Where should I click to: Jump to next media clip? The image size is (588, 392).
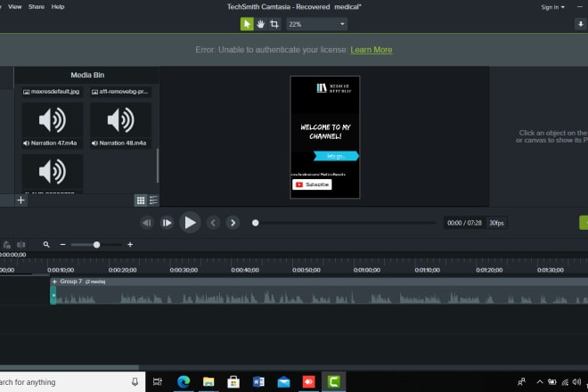point(233,223)
